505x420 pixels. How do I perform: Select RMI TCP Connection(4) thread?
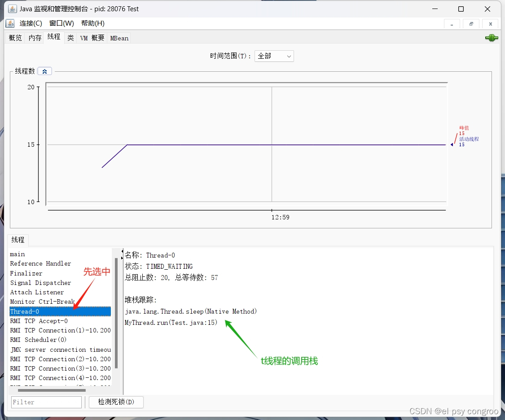coord(60,378)
